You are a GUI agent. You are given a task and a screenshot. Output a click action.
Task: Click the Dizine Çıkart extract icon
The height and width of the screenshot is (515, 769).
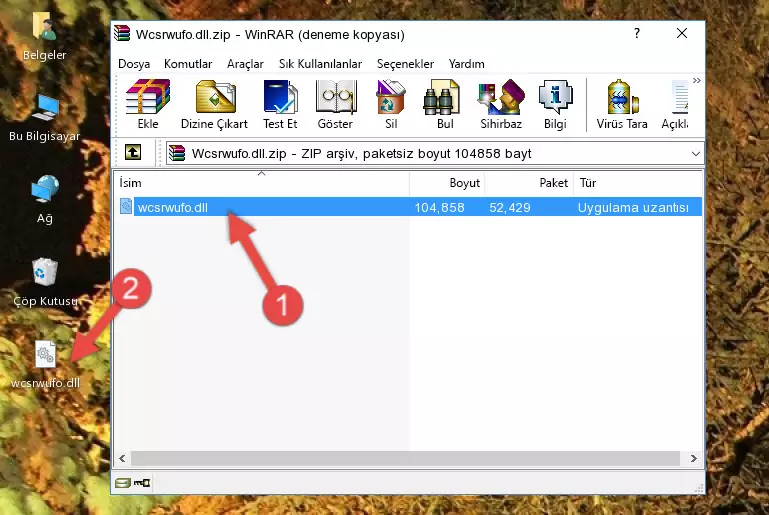(214, 104)
